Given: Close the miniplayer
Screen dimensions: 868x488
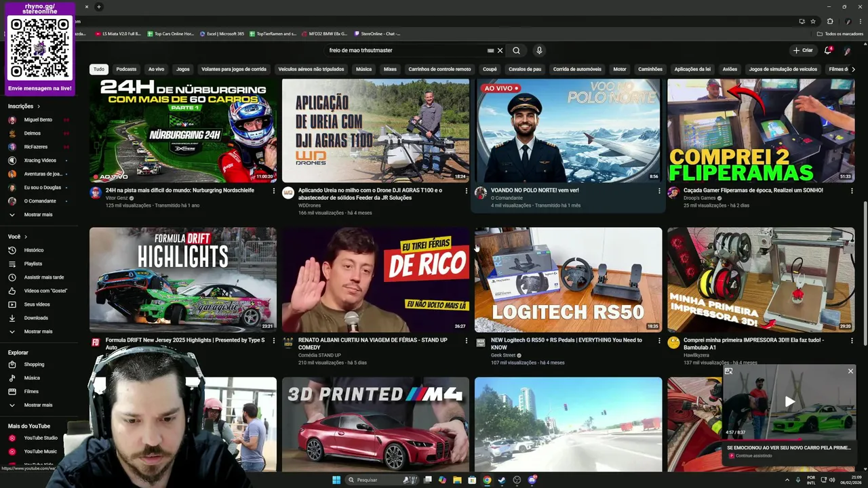Looking at the screenshot, I should (x=850, y=371).
